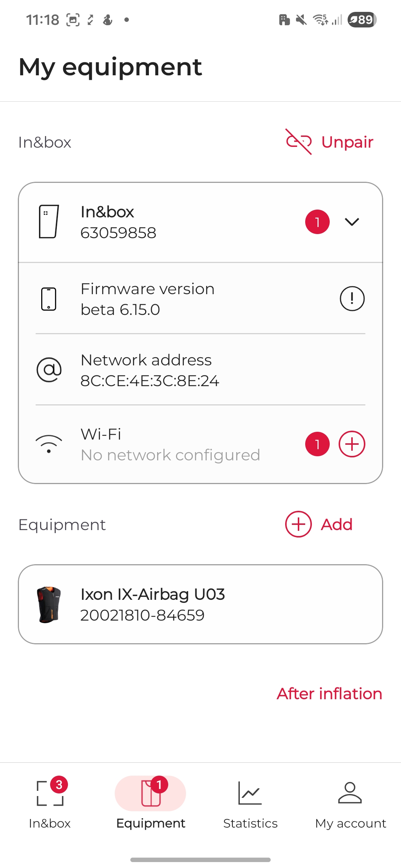Tap the Wi-Fi signal icon
The height and width of the screenshot is (868, 401).
tap(49, 443)
